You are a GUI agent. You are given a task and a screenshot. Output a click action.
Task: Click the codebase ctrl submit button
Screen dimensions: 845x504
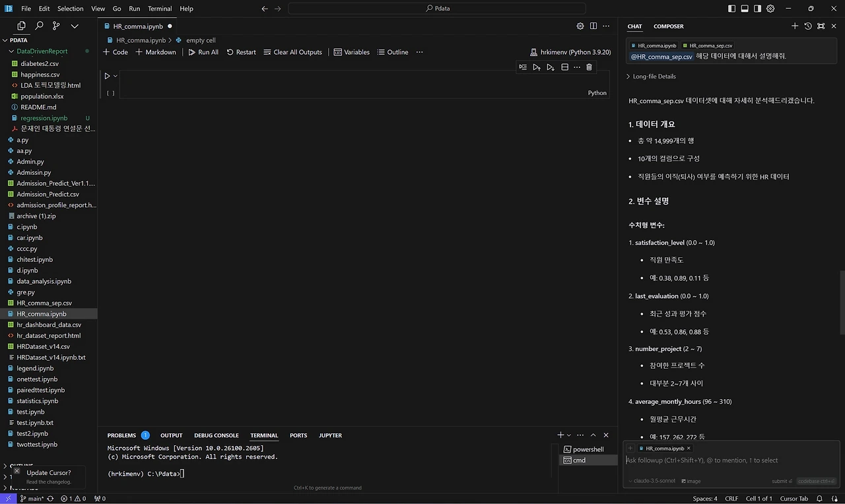click(816, 481)
